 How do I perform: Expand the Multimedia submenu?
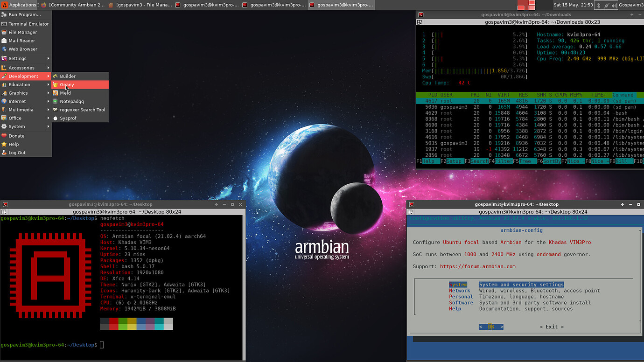26,110
